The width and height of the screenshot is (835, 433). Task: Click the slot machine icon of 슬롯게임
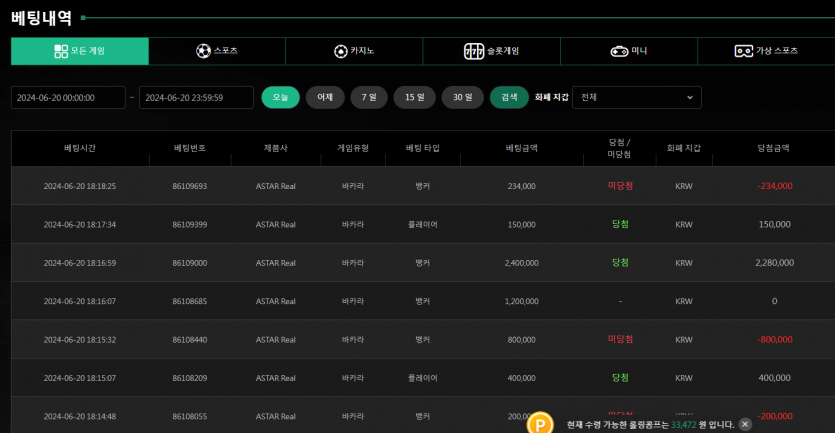(x=473, y=51)
